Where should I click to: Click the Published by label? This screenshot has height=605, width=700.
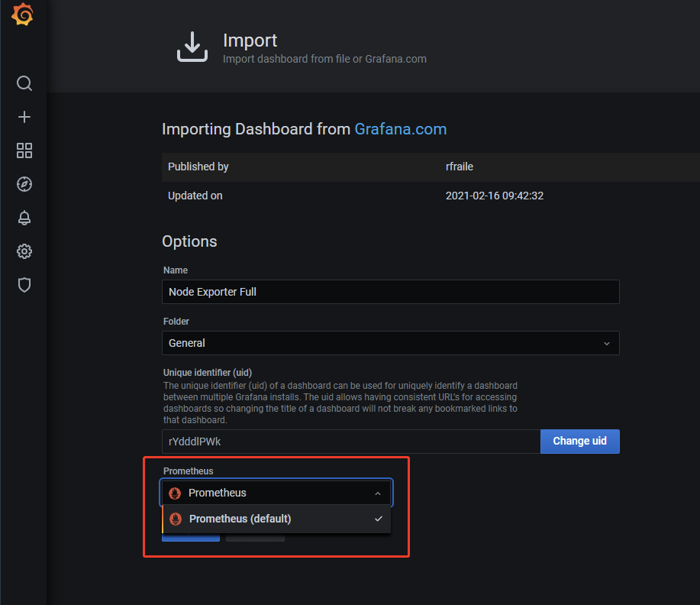pyautogui.click(x=198, y=167)
